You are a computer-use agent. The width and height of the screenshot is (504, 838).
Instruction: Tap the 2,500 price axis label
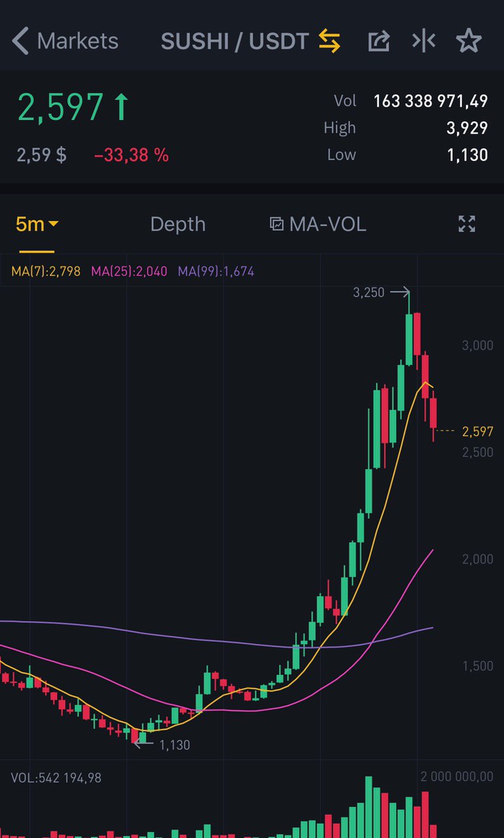(478, 452)
